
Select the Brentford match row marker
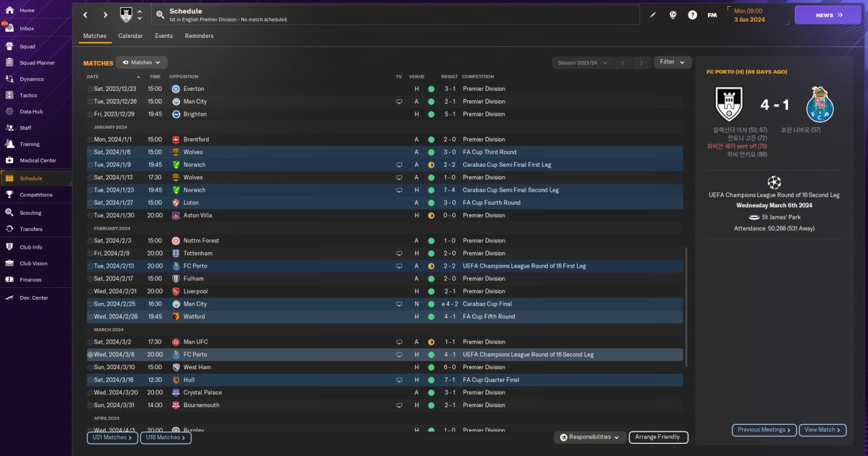tap(90, 140)
